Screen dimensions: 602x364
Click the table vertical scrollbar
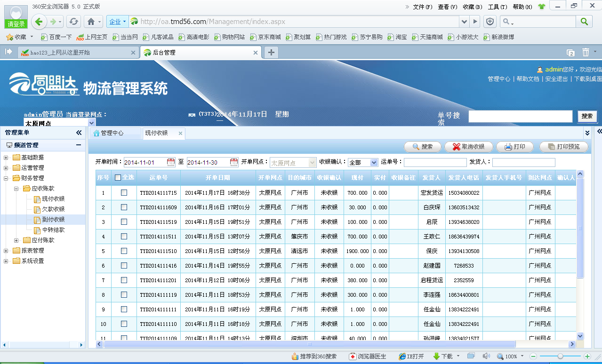(580, 228)
